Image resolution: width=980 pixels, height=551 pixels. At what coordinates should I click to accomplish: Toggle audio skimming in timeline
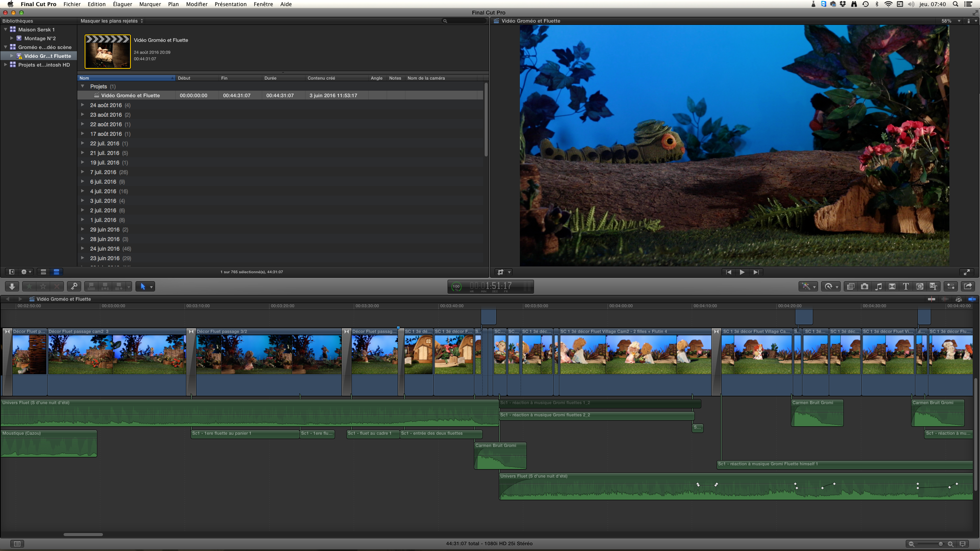945,299
